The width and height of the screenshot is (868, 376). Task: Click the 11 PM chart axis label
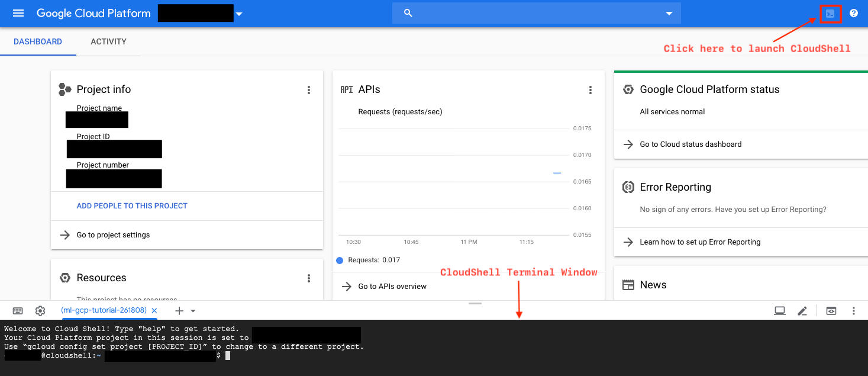(469, 242)
